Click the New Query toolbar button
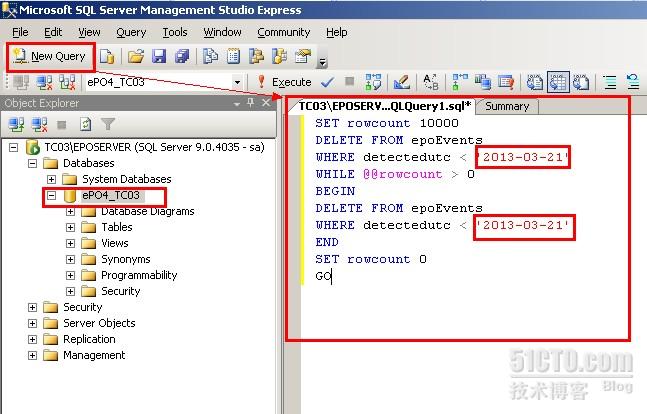This screenshot has width=647, height=414. pos(50,56)
